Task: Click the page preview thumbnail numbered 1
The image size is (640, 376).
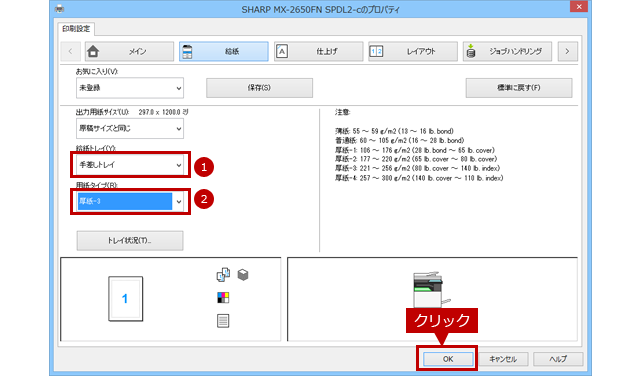Action: (125, 299)
